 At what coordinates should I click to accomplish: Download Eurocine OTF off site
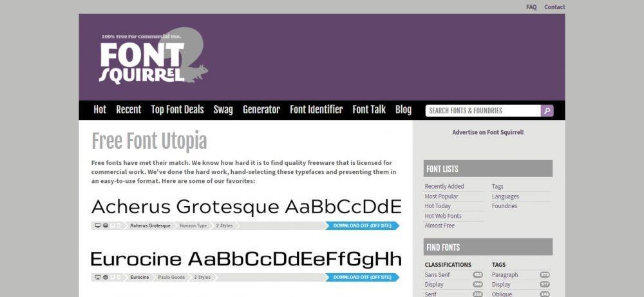362,277
